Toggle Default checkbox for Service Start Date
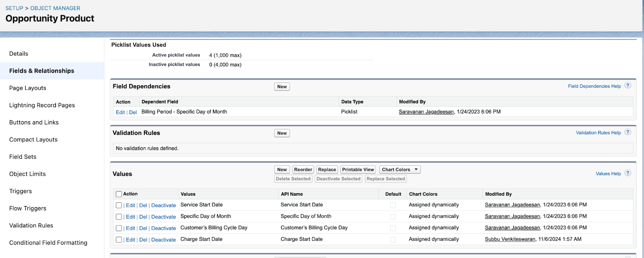644x258 pixels. [393, 205]
